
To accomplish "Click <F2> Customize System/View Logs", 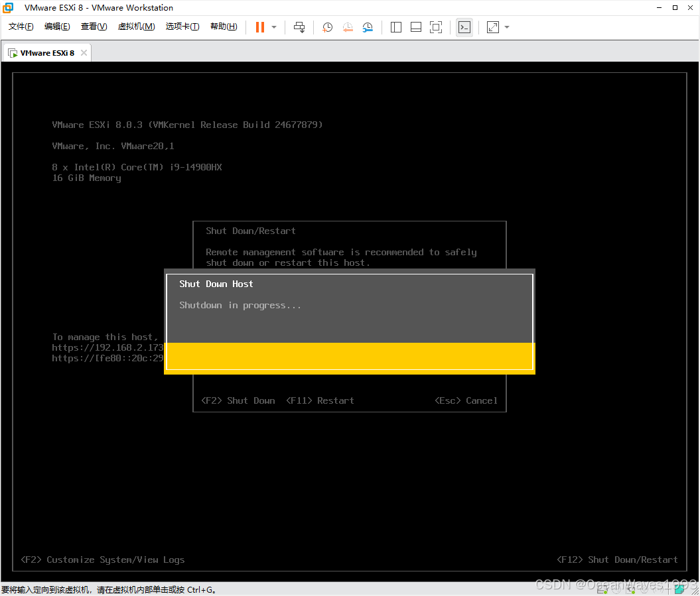I will (103, 560).
